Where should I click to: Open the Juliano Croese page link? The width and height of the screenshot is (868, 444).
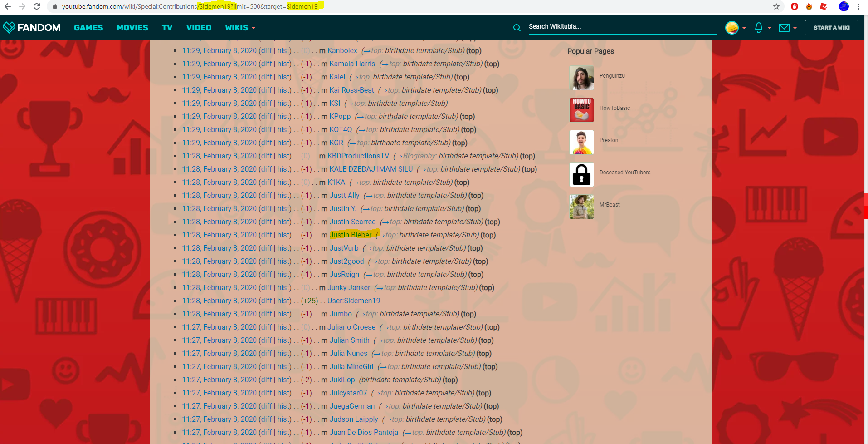click(351, 327)
